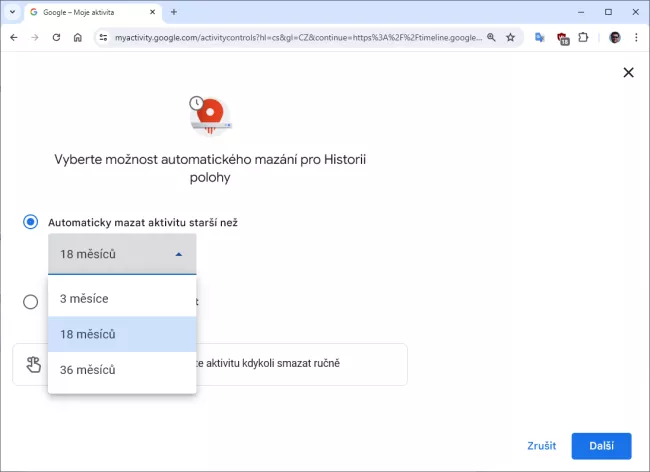
Task: Open the Google Translate extension icon
Action: click(x=540, y=37)
